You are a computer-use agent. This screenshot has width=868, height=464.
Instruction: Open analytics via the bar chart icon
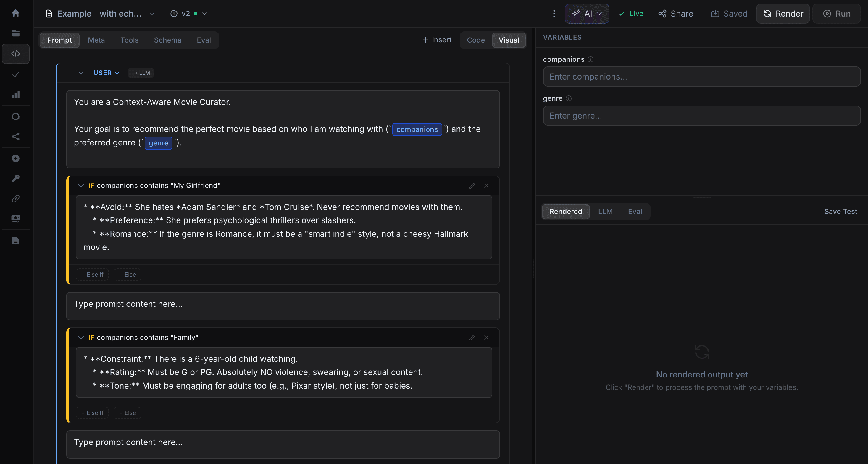[x=15, y=95]
